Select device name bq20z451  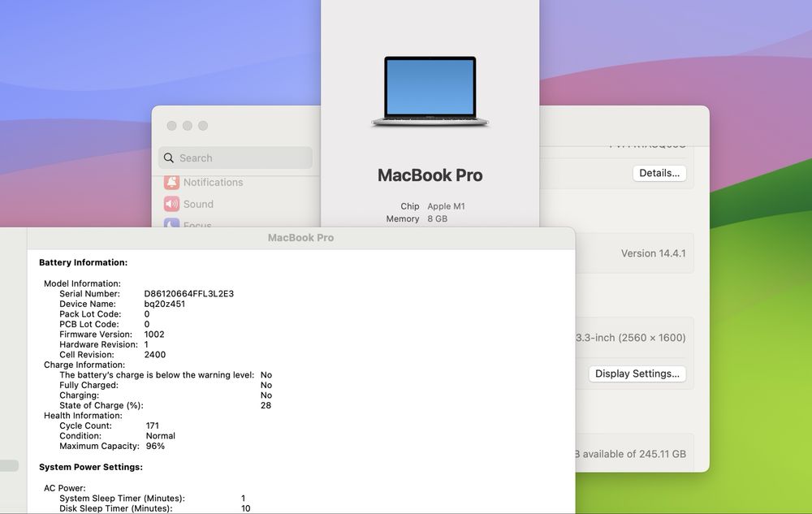point(165,304)
